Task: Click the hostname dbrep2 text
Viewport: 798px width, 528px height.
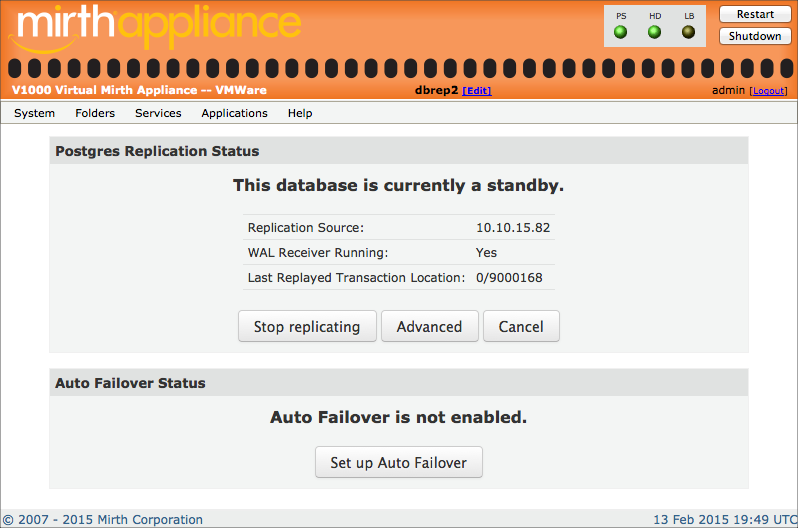Action: (x=437, y=90)
